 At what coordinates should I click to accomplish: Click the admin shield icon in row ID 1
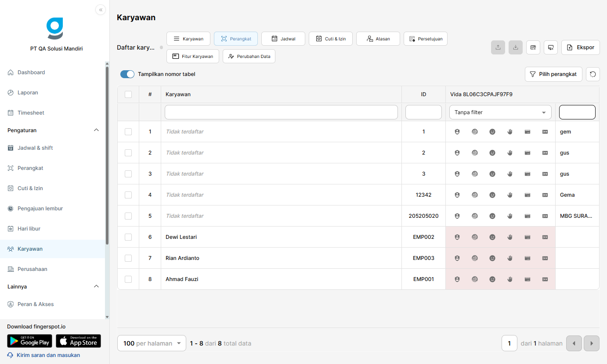pos(457,132)
